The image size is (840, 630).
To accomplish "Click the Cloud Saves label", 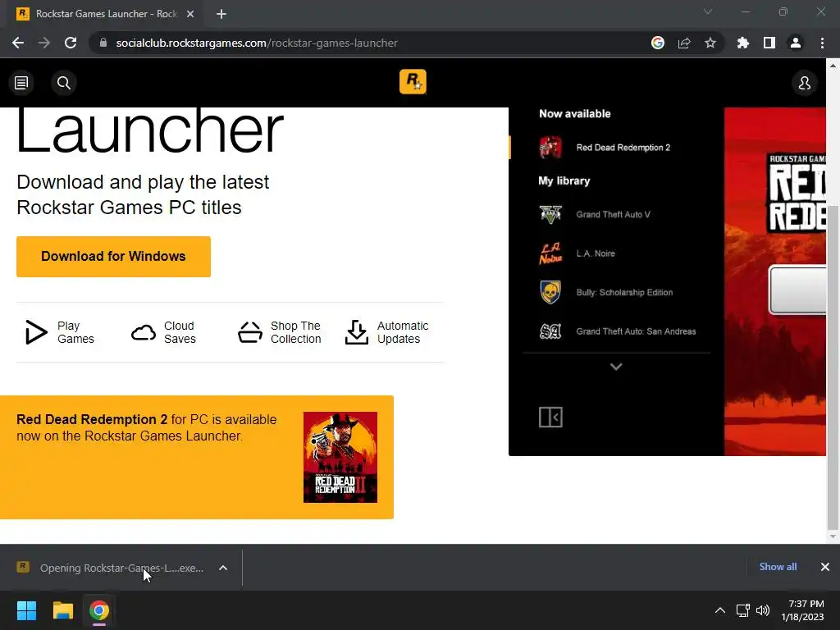I will [180, 332].
